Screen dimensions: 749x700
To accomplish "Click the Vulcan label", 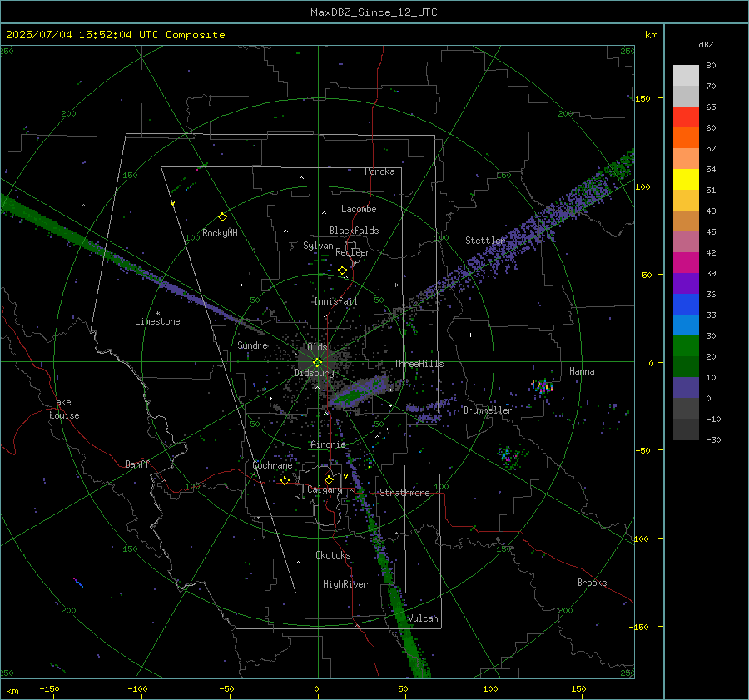I will click(423, 618).
